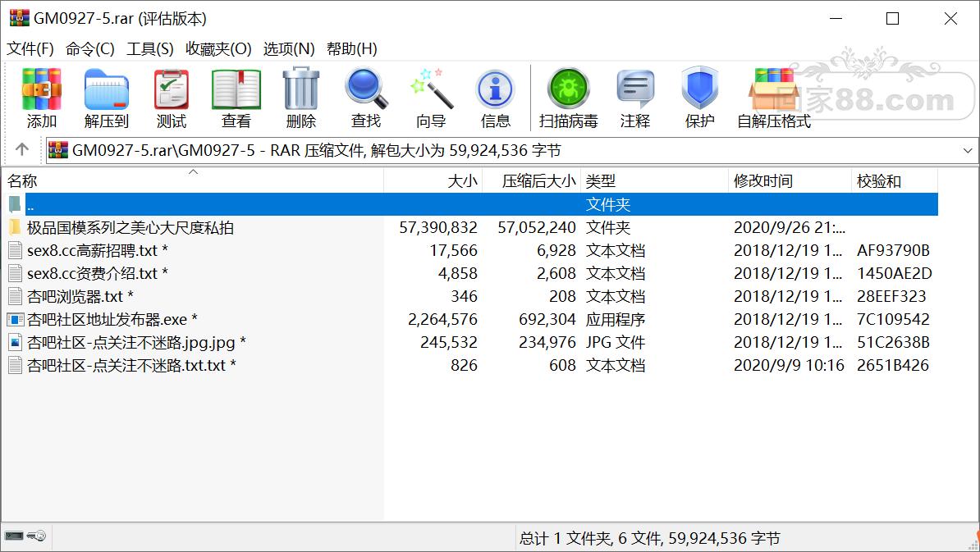The width and height of the screenshot is (980, 552).
Task: Click the 删除 (Delete) trash can icon
Action: pyautogui.click(x=301, y=98)
